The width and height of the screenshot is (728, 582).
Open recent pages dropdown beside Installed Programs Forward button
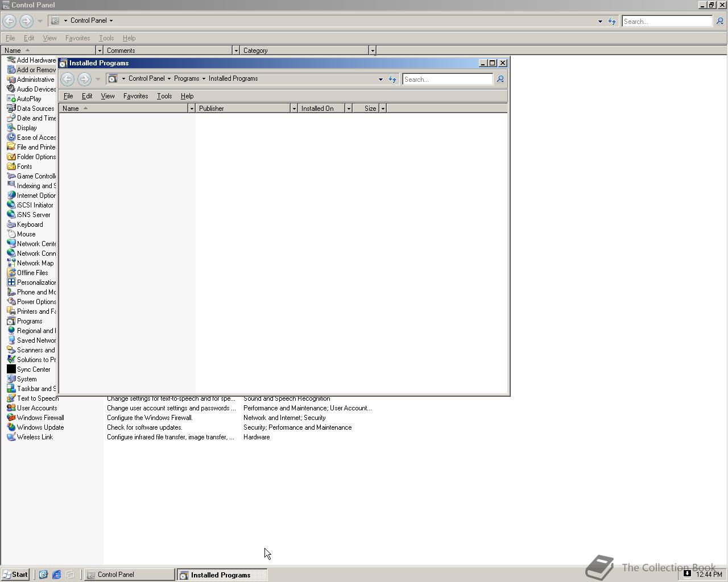pyautogui.click(x=98, y=79)
